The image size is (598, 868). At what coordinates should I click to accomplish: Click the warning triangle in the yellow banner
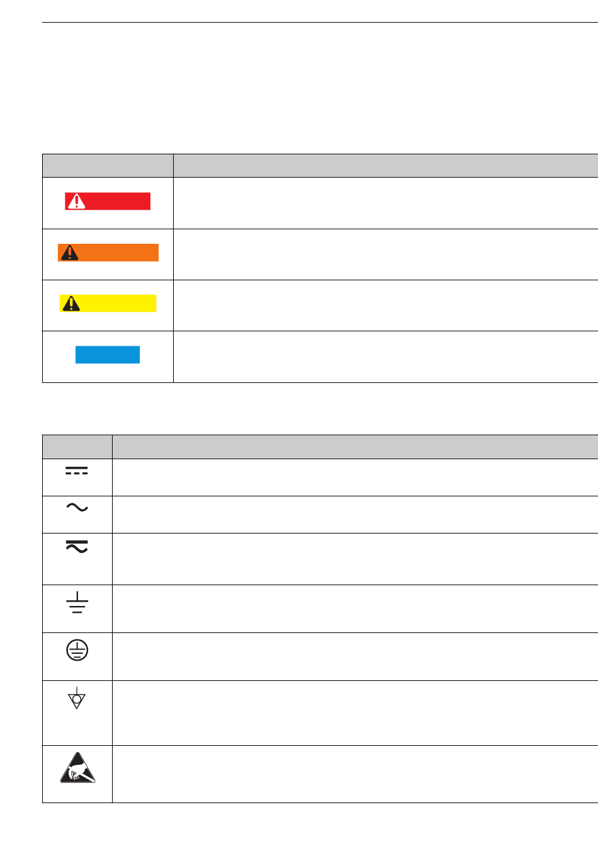pyautogui.click(x=71, y=304)
